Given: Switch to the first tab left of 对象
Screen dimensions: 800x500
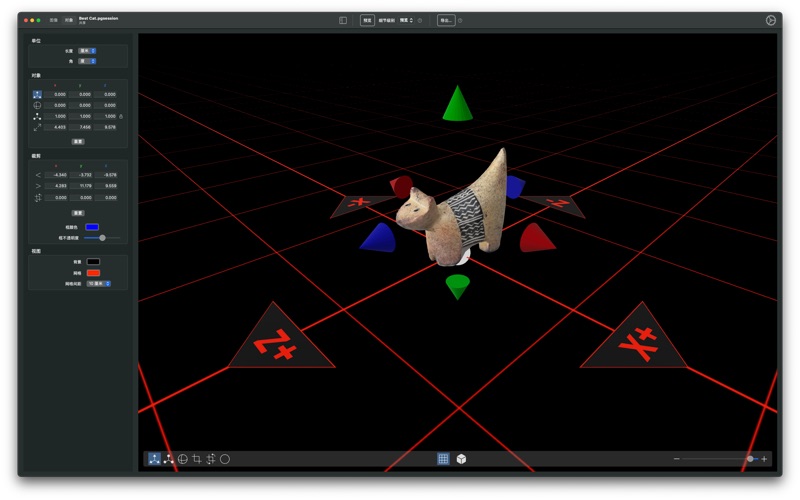Looking at the screenshot, I should tap(54, 20).
